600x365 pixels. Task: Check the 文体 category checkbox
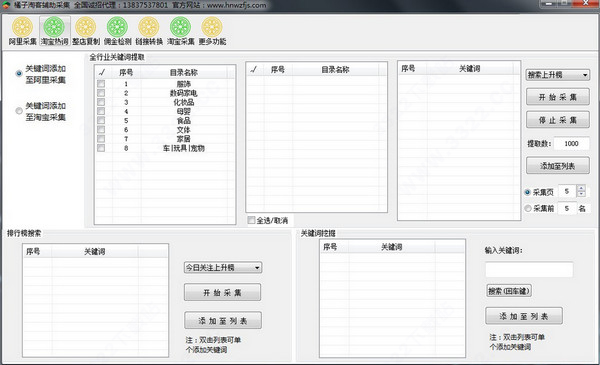point(101,129)
